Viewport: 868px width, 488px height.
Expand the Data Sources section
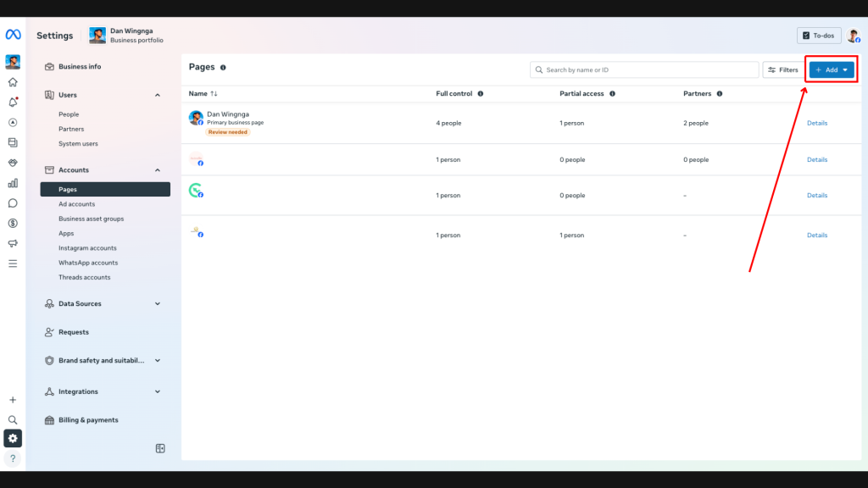[157, 304]
